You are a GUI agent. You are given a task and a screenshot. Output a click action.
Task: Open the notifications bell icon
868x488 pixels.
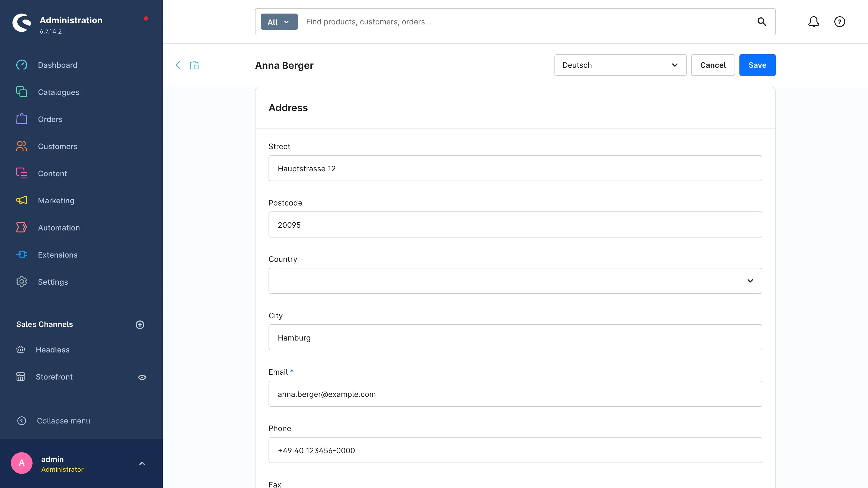click(813, 22)
